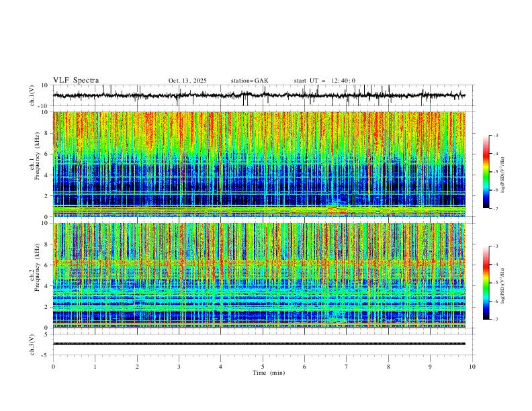Click the ch.2 spectrogram plot area
This screenshot has width=532, height=411.
tap(259, 275)
